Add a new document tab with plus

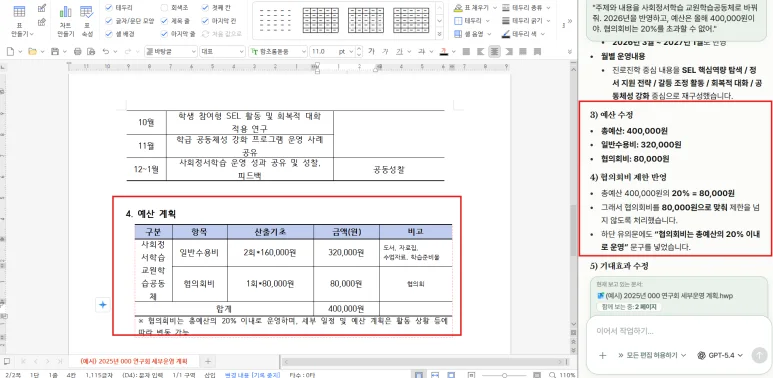pos(208,361)
